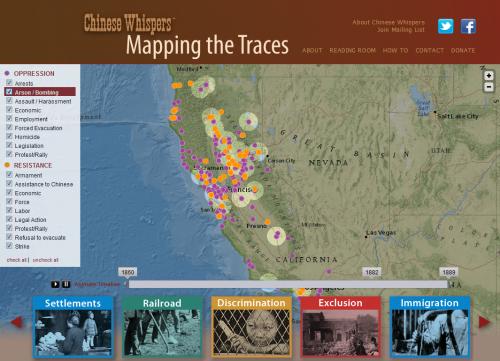Click the uncheck all link

click(45, 260)
